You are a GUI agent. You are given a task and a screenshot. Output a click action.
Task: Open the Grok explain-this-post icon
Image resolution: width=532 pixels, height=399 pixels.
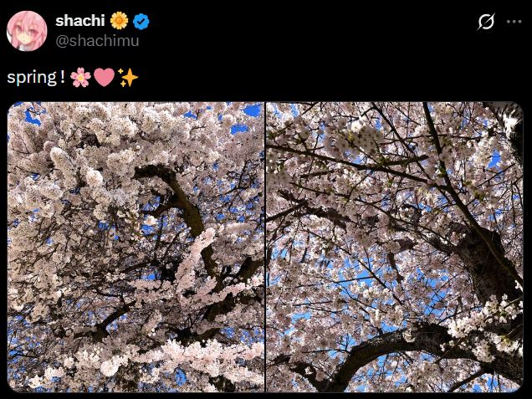(486, 22)
